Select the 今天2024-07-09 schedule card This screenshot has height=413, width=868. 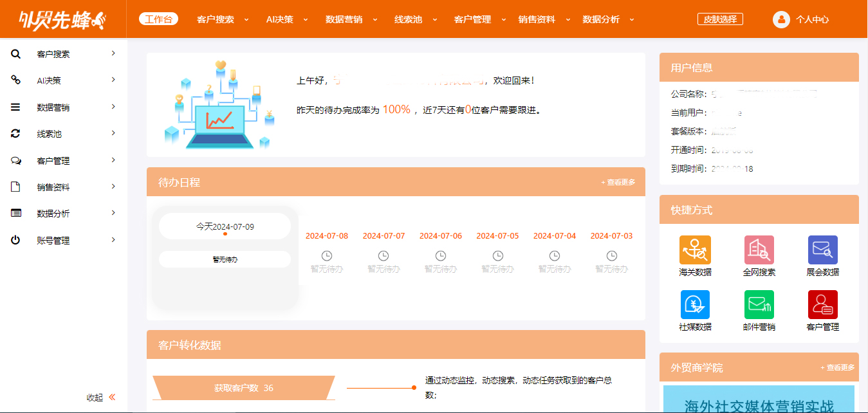225,226
